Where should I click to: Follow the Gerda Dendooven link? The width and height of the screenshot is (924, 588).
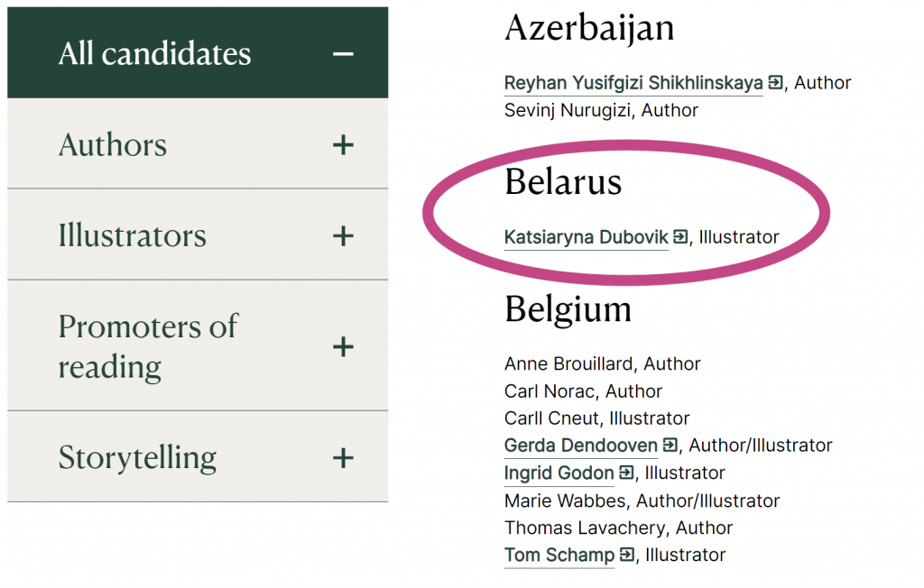pos(580,445)
